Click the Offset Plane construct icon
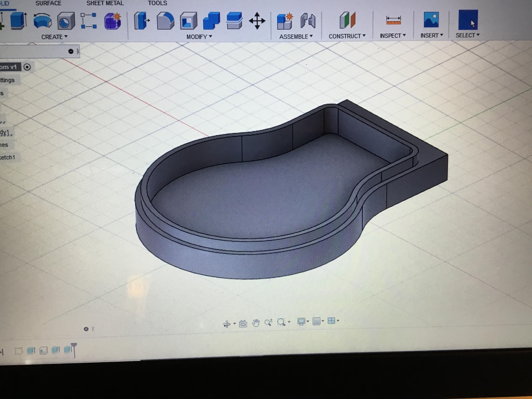This screenshot has height=399, width=532. 347,20
